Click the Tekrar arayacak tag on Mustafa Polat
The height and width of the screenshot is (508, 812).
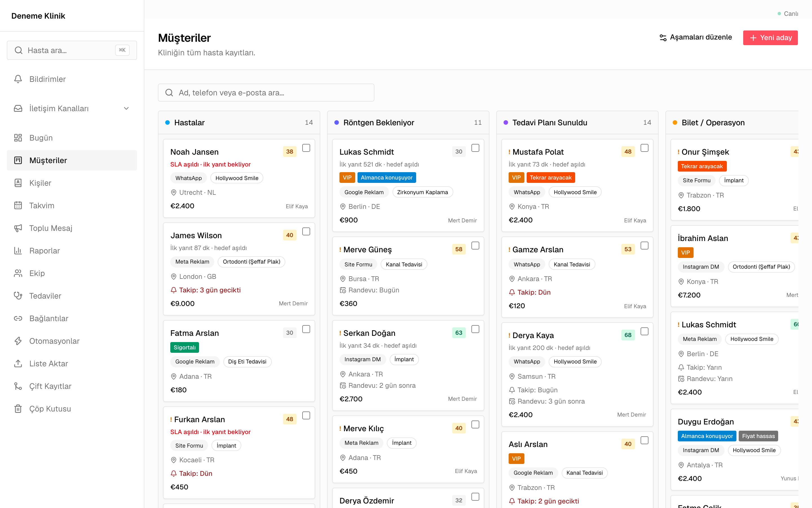click(x=551, y=178)
